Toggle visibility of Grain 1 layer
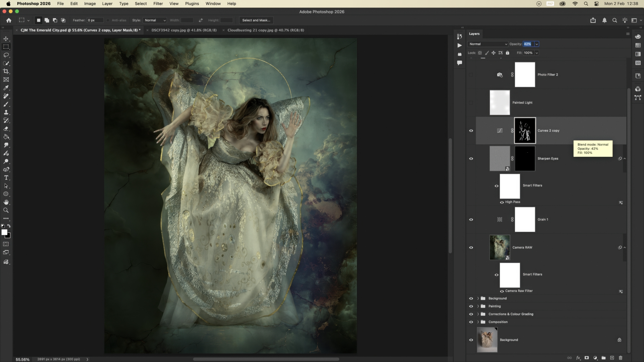644x362 pixels. click(x=471, y=220)
